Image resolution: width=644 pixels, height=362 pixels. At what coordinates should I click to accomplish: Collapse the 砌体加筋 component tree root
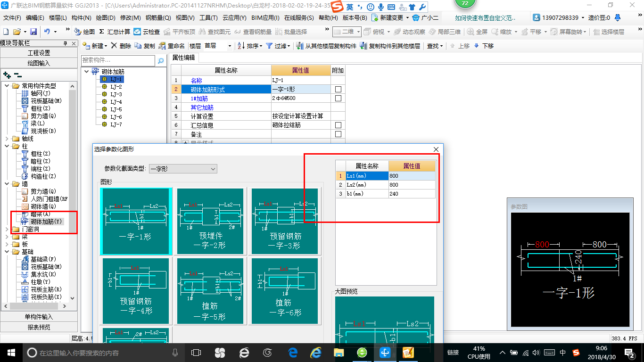(x=87, y=72)
